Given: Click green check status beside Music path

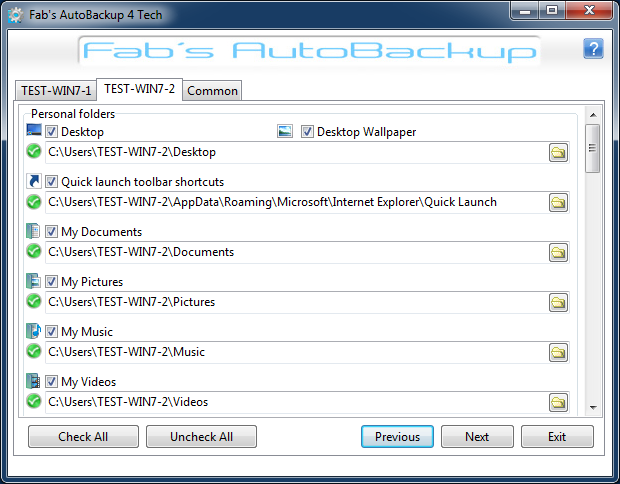Looking at the screenshot, I should (34, 352).
